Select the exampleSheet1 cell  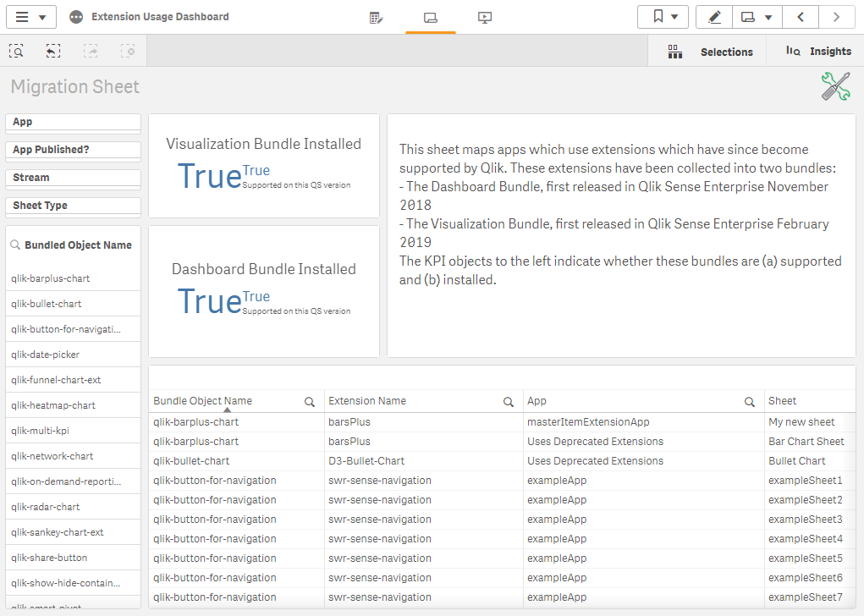810,481
